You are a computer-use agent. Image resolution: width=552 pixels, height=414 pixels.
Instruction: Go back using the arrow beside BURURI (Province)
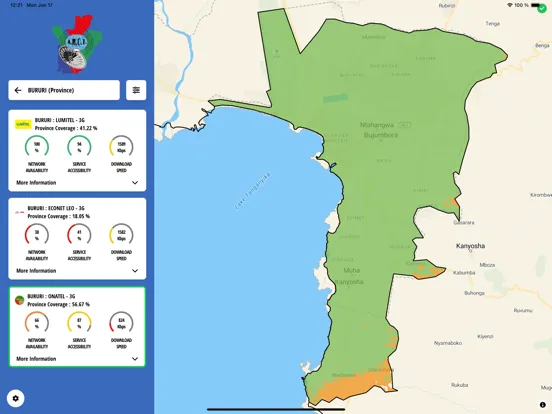pos(18,90)
